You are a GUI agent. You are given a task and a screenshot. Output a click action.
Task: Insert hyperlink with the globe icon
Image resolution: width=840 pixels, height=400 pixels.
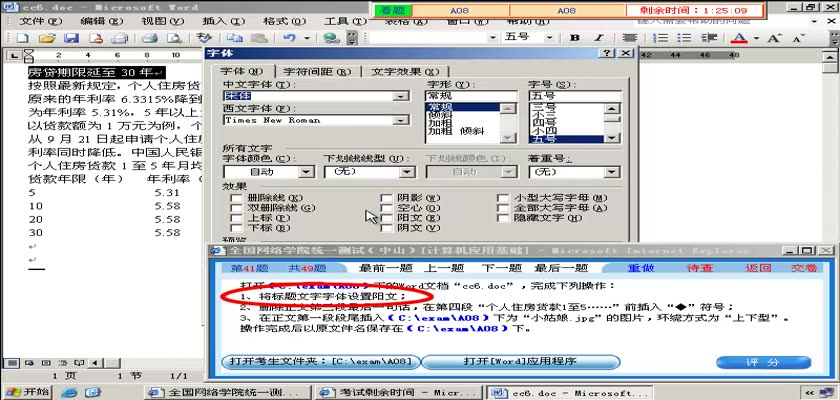[332, 38]
